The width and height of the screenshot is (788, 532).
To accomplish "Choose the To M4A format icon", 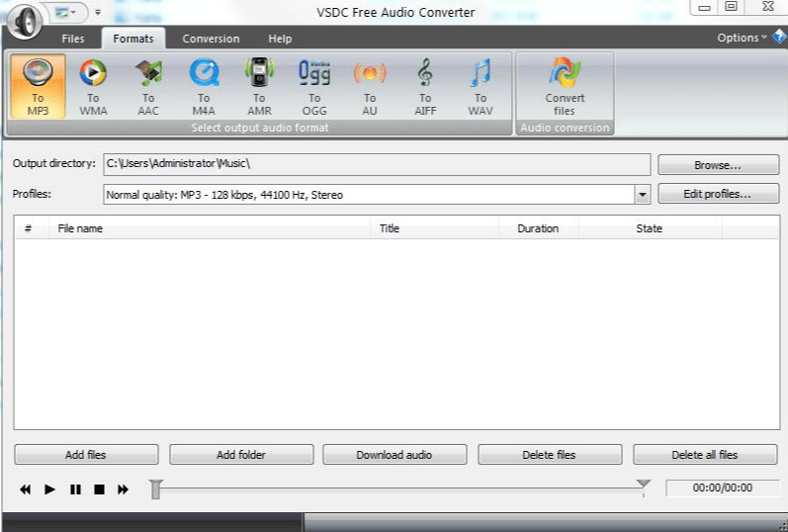I will tap(204, 86).
